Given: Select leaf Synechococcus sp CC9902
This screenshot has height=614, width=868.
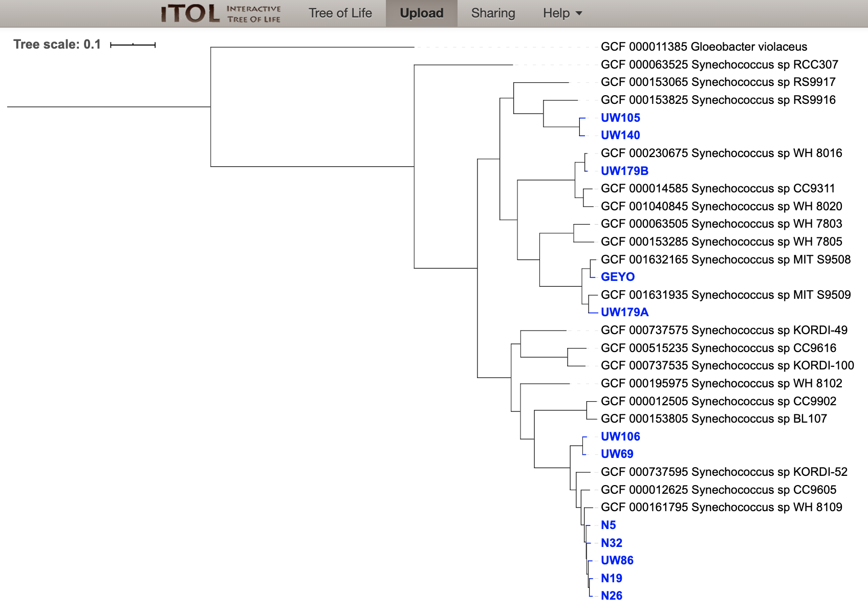Looking at the screenshot, I should [x=719, y=401].
